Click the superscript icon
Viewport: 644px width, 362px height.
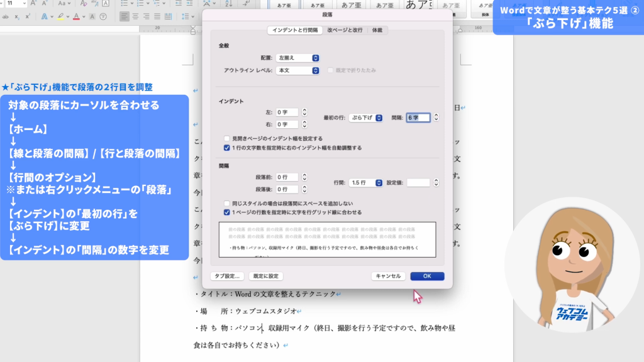click(x=28, y=16)
